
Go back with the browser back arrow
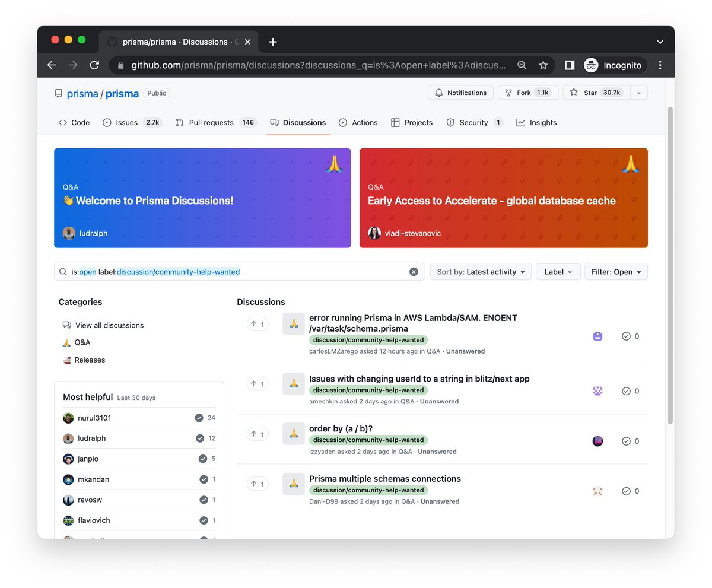[52, 65]
